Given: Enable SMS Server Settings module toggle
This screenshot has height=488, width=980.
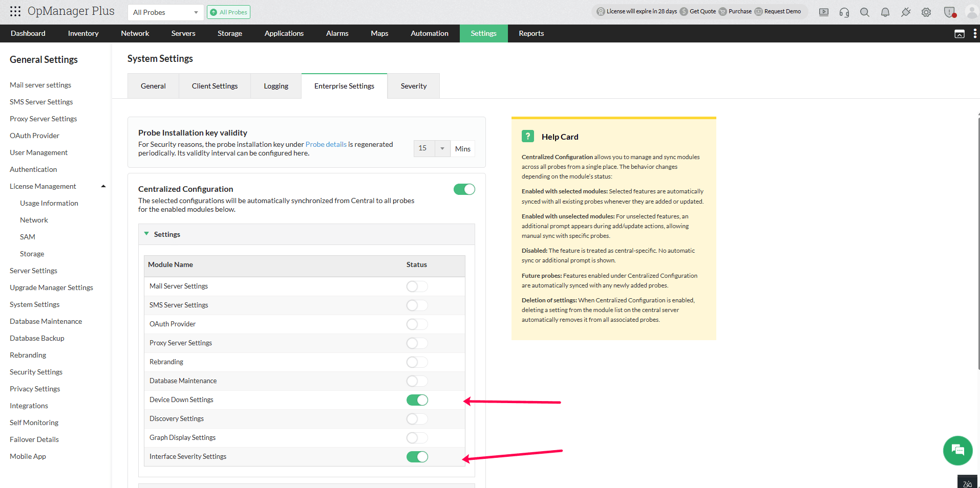Looking at the screenshot, I should (x=417, y=305).
